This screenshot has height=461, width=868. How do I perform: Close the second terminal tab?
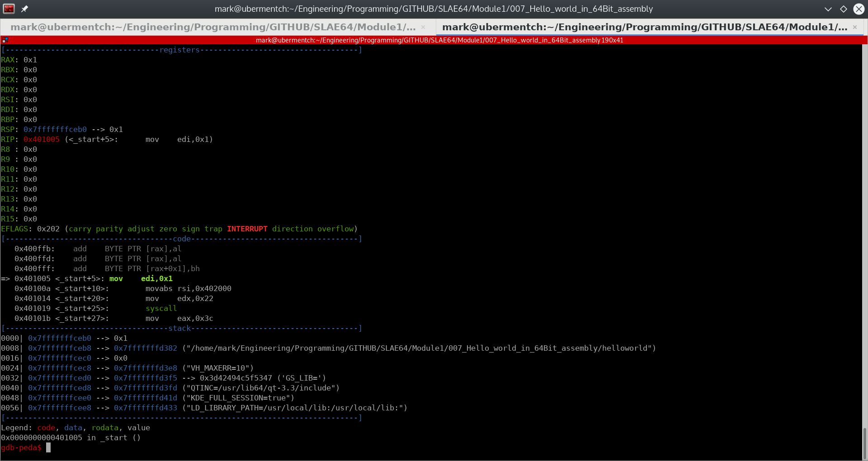pos(855,27)
